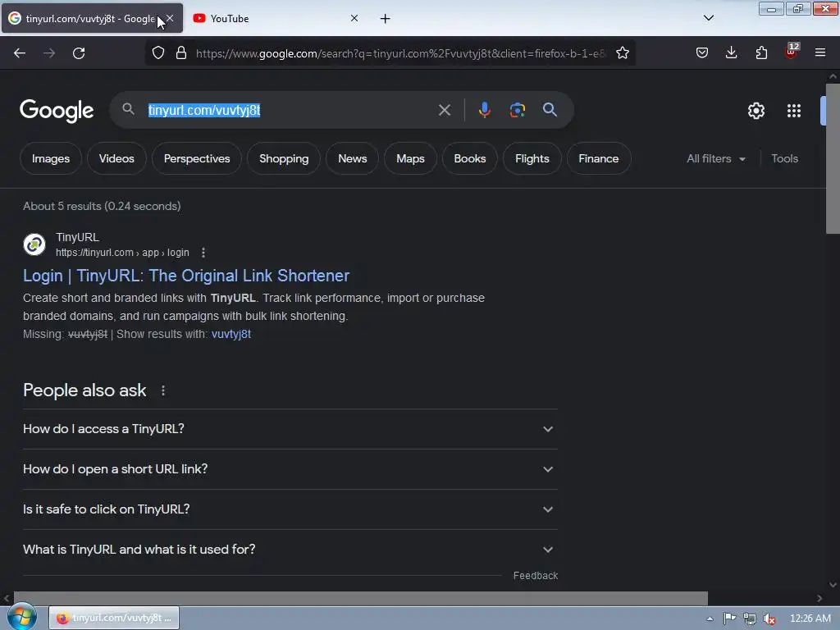The width and height of the screenshot is (840, 630).
Task: Click inside the Google search field
Action: coord(290,111)
